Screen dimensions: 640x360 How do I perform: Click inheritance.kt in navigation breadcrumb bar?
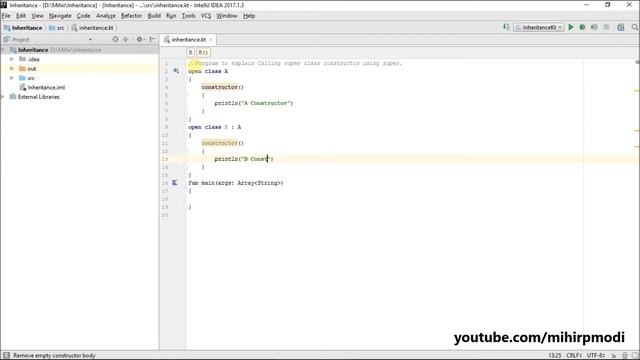tap(96, 28)
